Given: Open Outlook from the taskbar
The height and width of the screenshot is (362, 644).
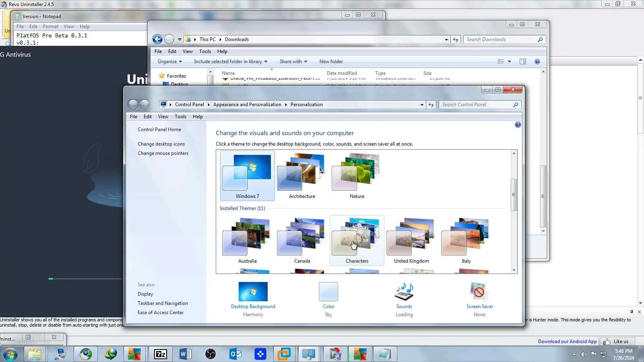Looking at the screenshot, I should [235, 354].
